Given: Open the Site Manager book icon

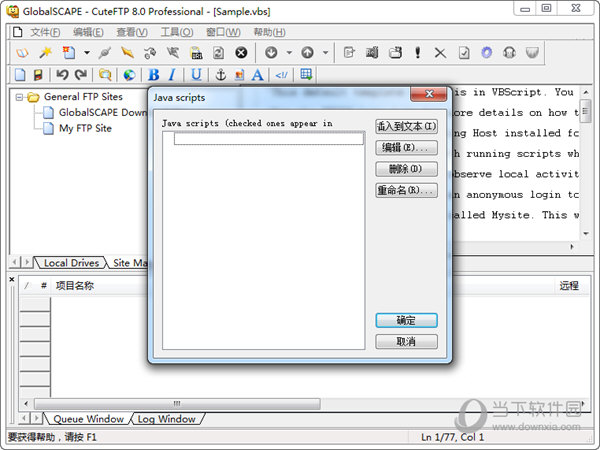Looking at the screenshot, I should [22, 53].
